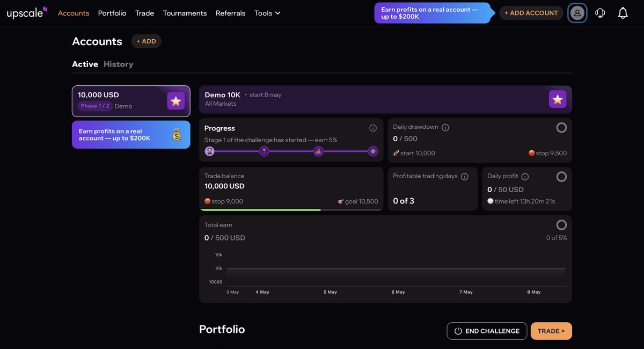Click the star badge on 10,000 USD card
This screenshot has width=644, height=349.
coord(176,101)
